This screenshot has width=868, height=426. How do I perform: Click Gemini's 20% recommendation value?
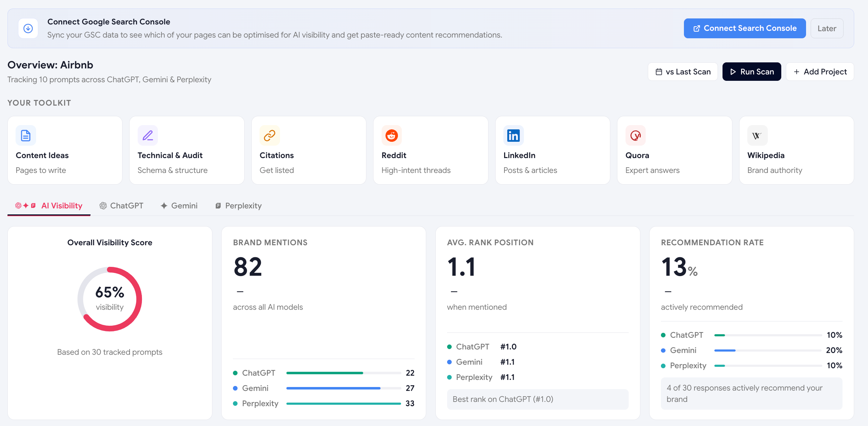click(x=834, y=351)
